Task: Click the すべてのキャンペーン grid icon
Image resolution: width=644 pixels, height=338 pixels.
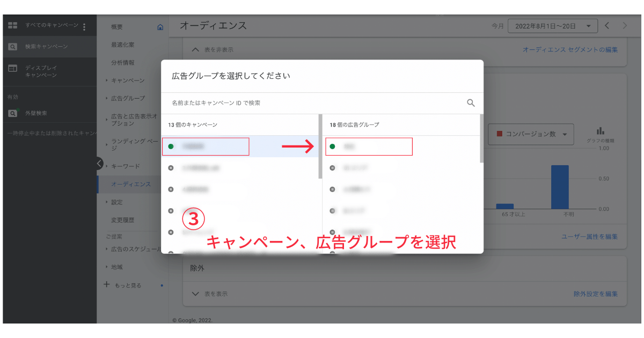Action: 12,26
